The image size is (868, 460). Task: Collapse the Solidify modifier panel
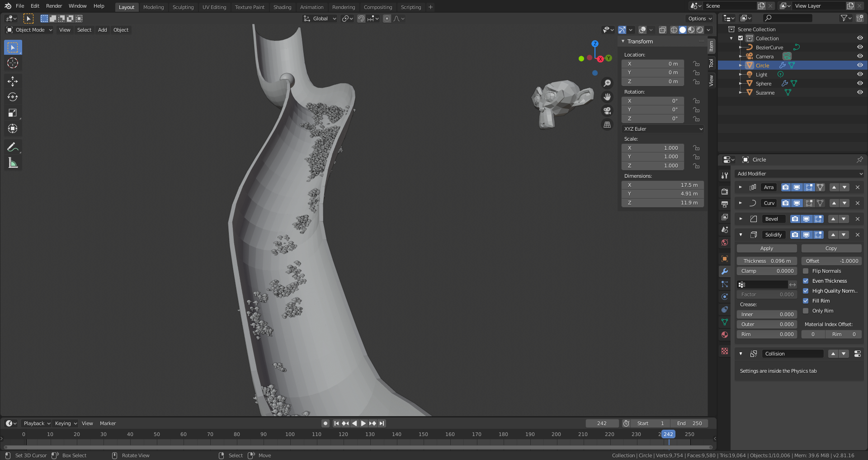(741, 235)
